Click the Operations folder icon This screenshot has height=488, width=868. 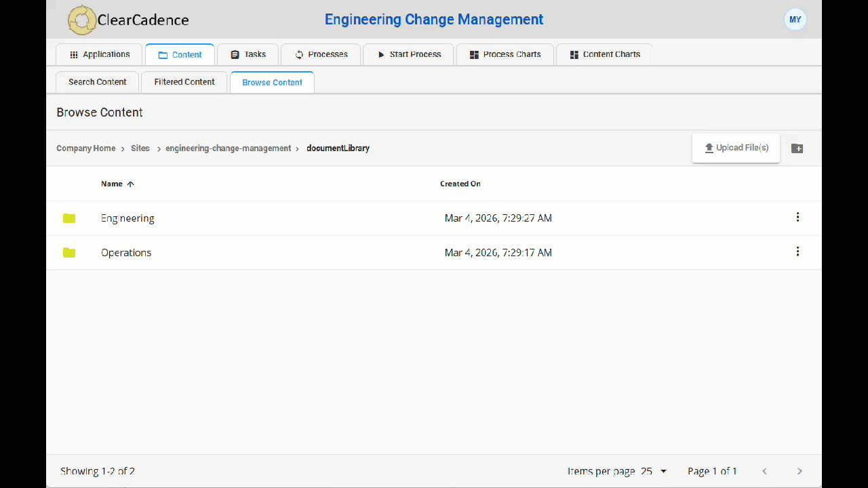[69, 253]
